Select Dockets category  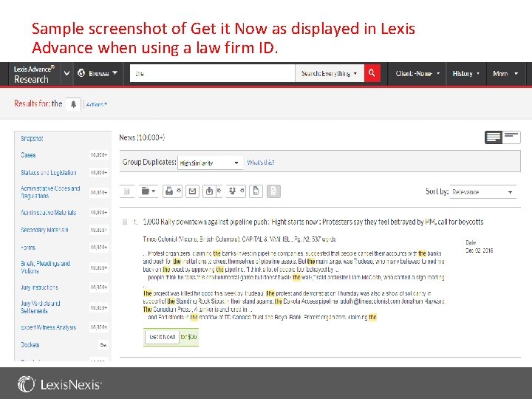point(30,345)
